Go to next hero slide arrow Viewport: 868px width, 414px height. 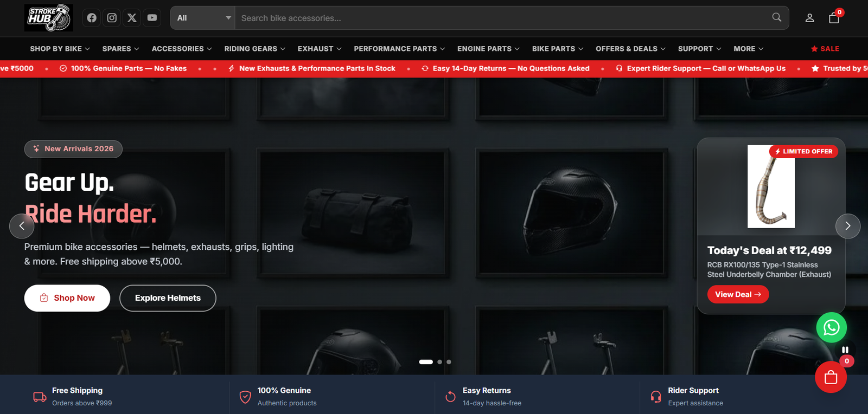click(848, 226)
